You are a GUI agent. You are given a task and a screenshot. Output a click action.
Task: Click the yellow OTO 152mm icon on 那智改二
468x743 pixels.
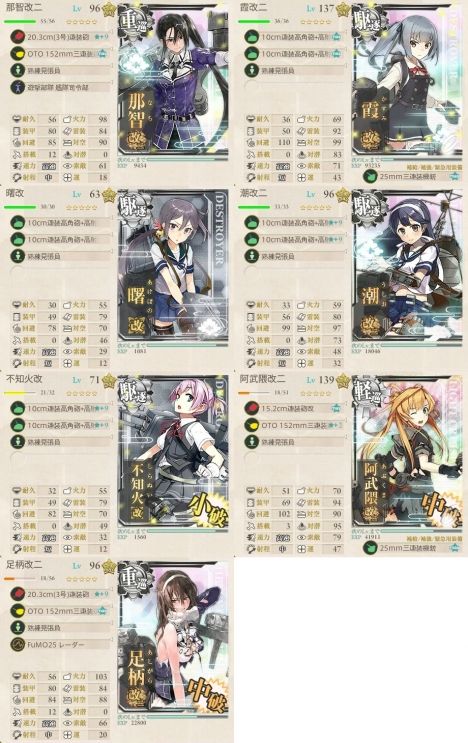tap(18, 54)
